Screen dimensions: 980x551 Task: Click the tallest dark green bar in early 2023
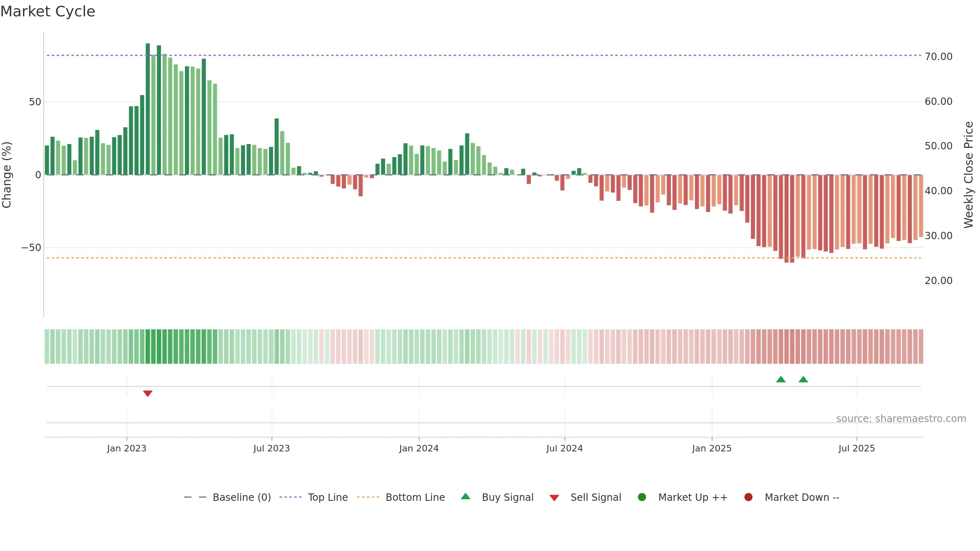coord(148,109)
